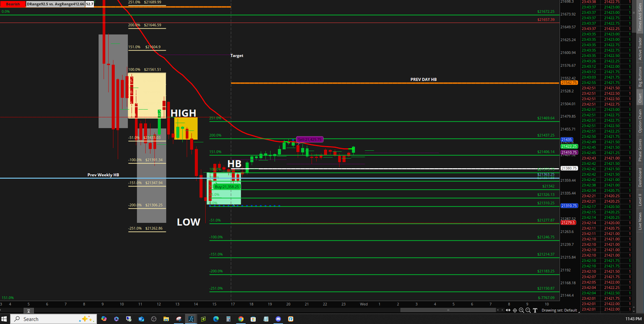Click the Windows taskbar Search box
The width and height of the screenshot is (644, 324).
(x=54, y=319)
